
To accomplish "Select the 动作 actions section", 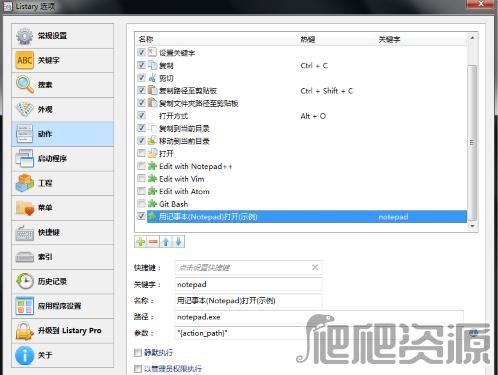I will click(63, 134).
